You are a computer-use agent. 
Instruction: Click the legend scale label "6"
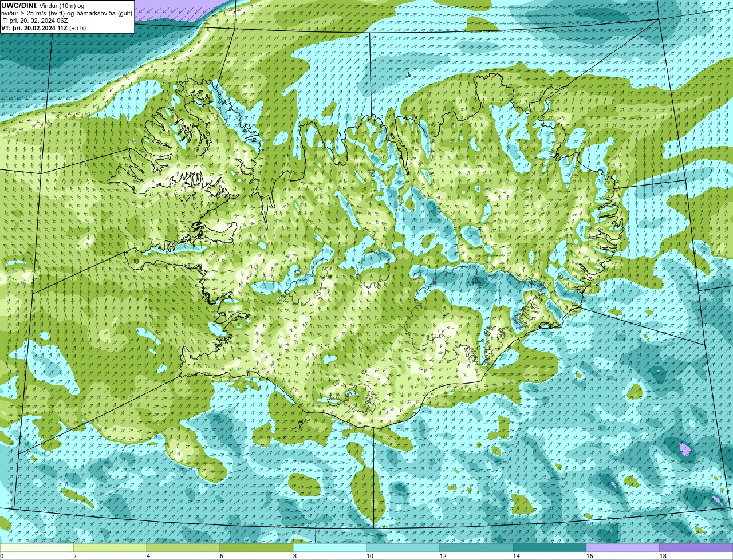pos(222,556)
